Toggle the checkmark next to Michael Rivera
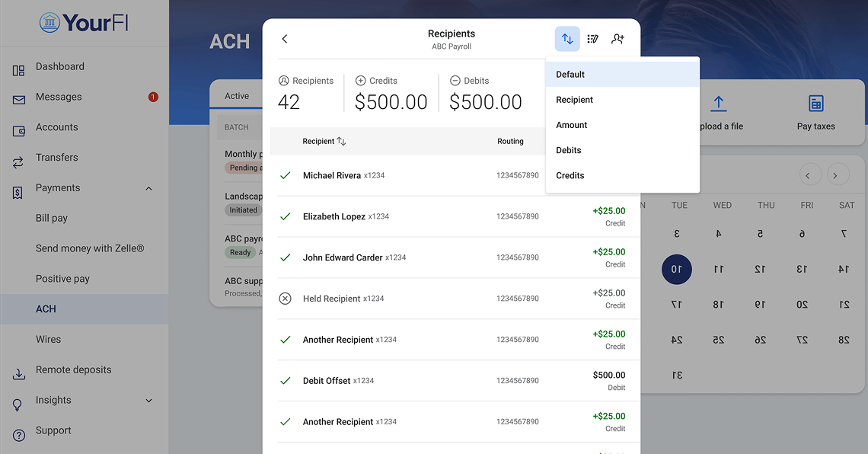This screenshot has height=454, width=868. pyautogui.click(x=286, y=175)
